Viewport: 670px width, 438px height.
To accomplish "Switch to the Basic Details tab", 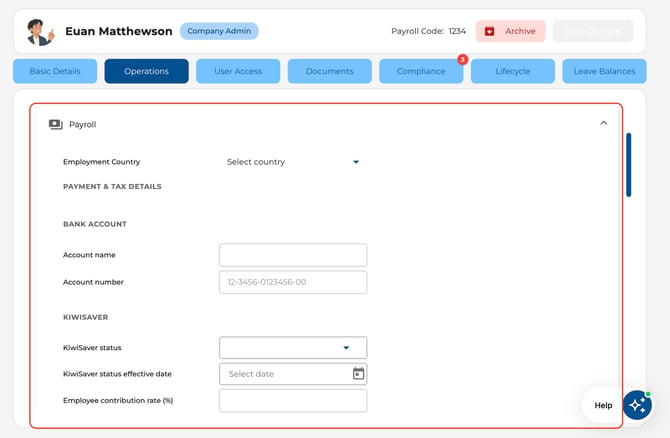I will 55,71.
